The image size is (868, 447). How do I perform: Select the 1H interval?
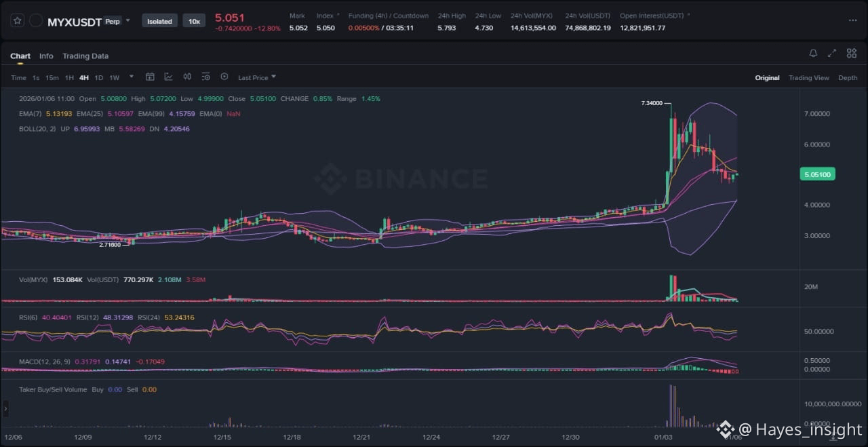point(69,78)
